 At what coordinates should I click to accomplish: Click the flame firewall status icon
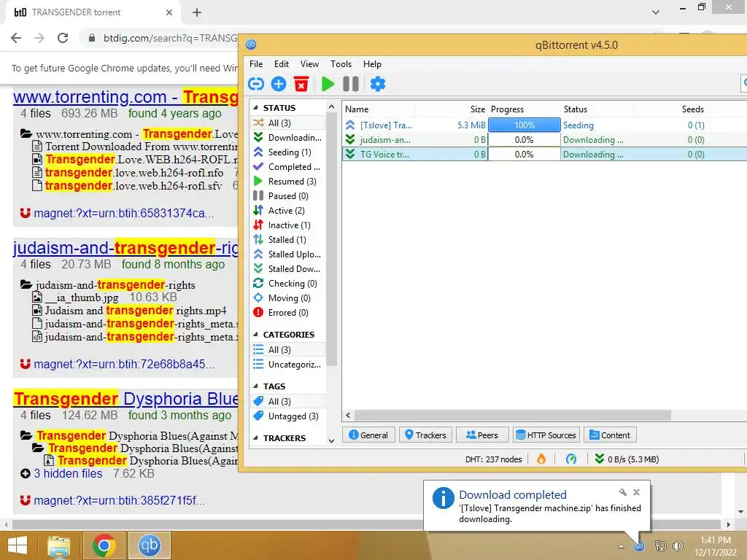541,459
